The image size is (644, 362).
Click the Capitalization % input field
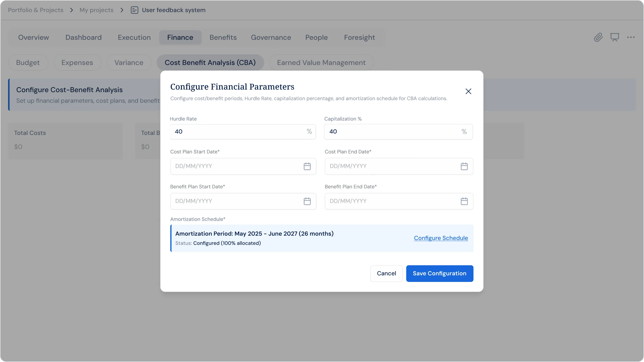[x=398, y=131]
